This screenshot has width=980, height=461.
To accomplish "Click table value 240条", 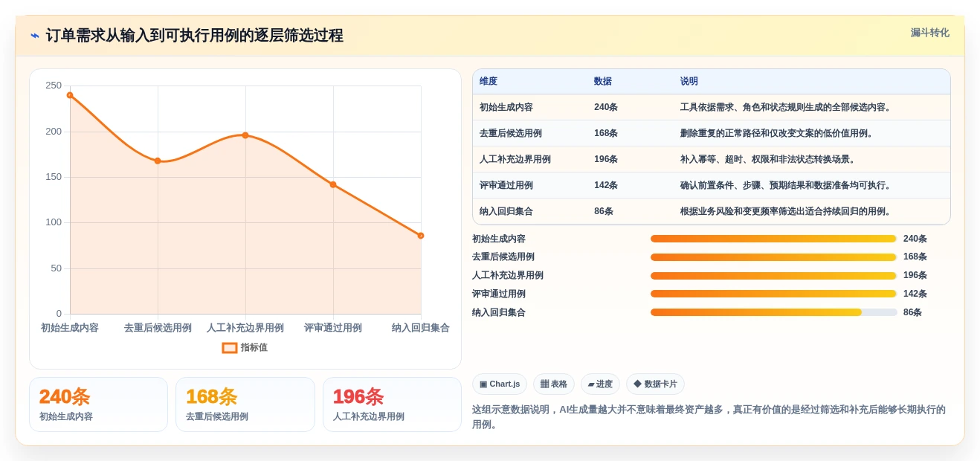I will [606, 107].
